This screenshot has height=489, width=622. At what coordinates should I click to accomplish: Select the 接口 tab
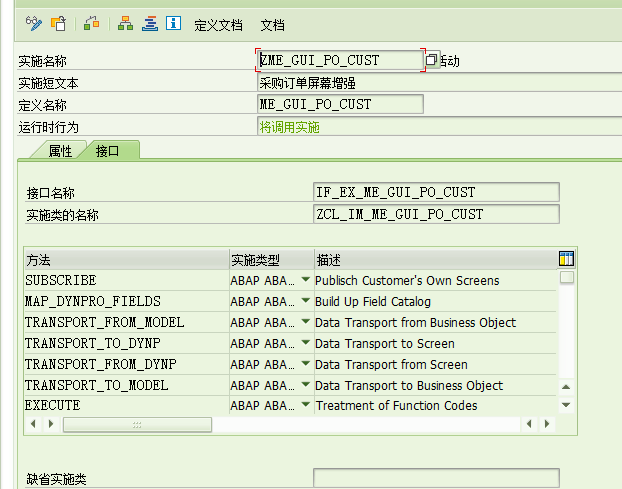(108, 151)
